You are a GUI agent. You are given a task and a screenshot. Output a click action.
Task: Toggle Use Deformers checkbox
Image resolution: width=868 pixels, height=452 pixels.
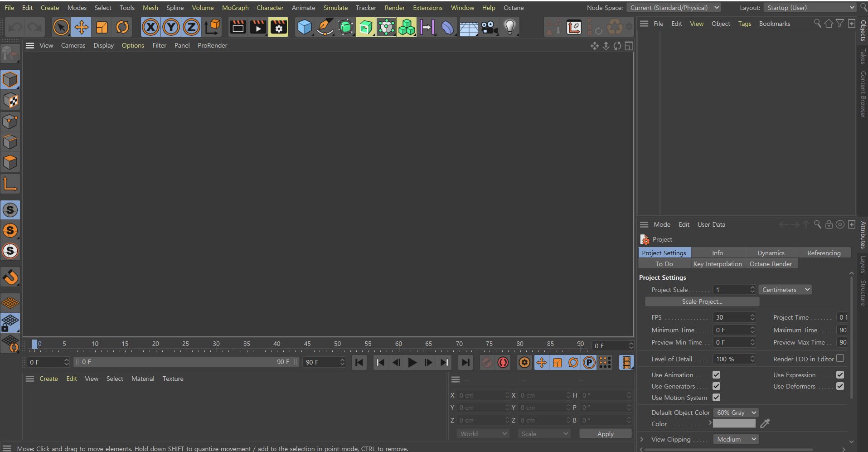[x=840, y=386]
